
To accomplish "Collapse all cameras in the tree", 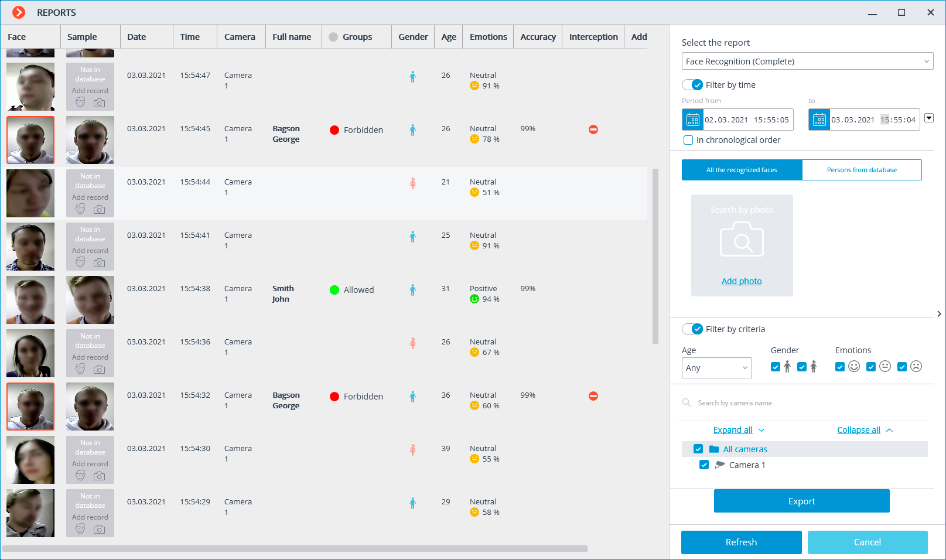I will (x=865, y=430).
